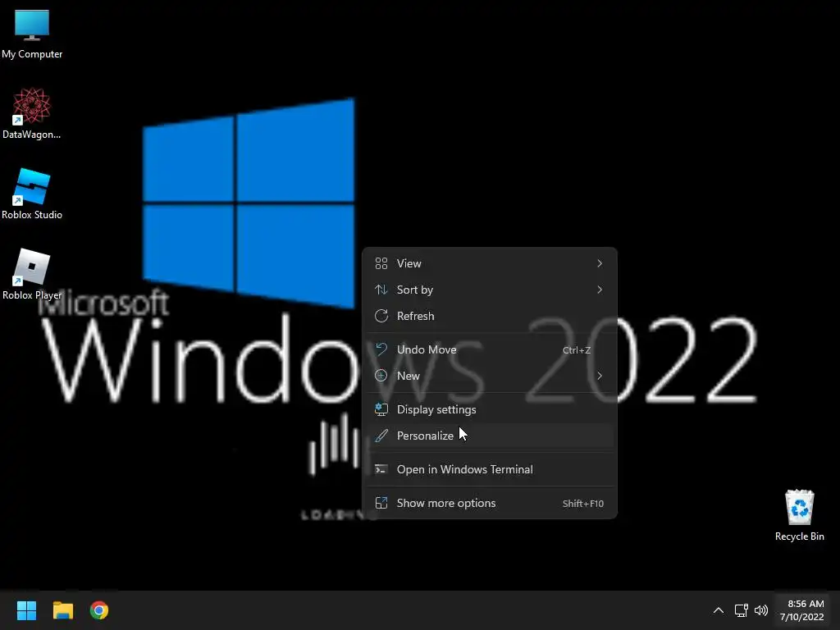This screenshot has height=630, width=840.
Task: Click the Personalize brush icon
Action: click(x=381, y=436)
